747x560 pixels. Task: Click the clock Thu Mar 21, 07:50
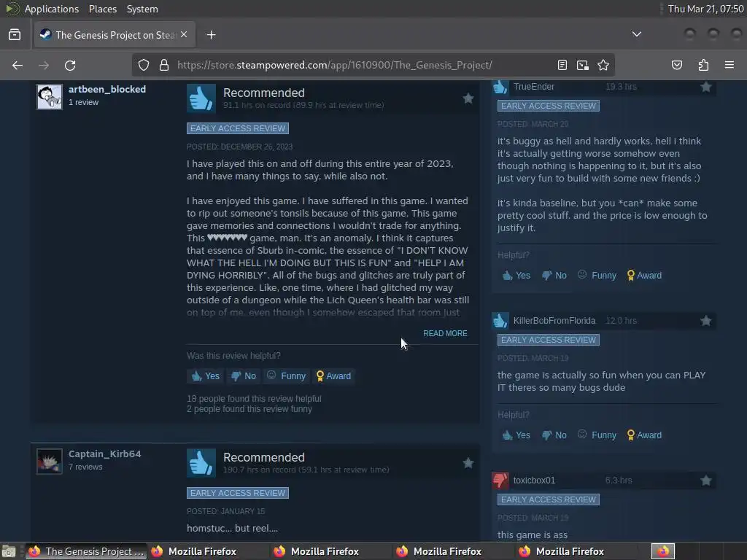705,9
